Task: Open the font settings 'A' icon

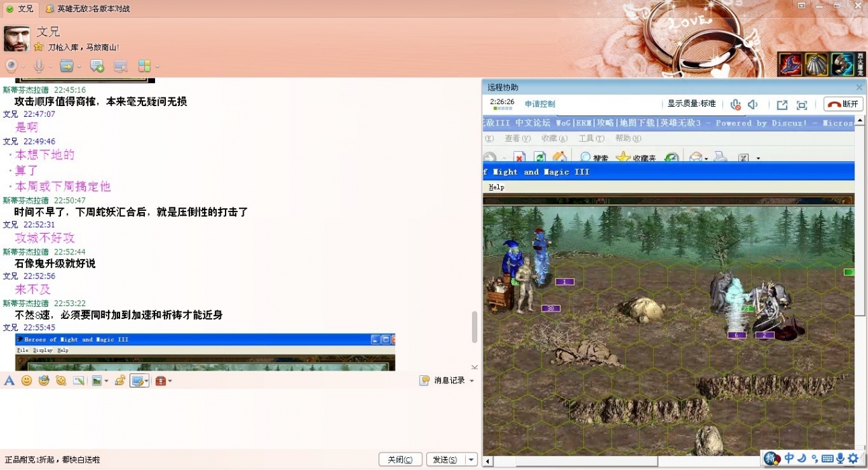Action: click(x=9, y=381)
